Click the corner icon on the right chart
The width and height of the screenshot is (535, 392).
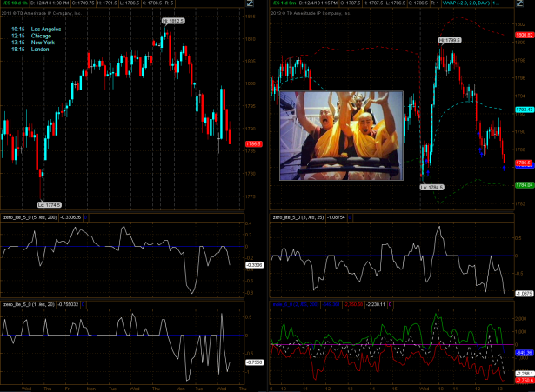tap(526, 5)
